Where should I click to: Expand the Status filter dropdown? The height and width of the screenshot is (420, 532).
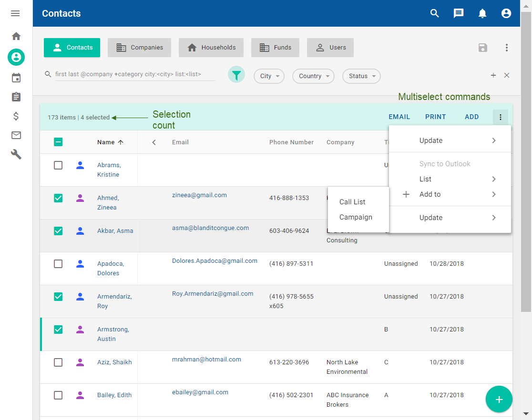(361, 76)
